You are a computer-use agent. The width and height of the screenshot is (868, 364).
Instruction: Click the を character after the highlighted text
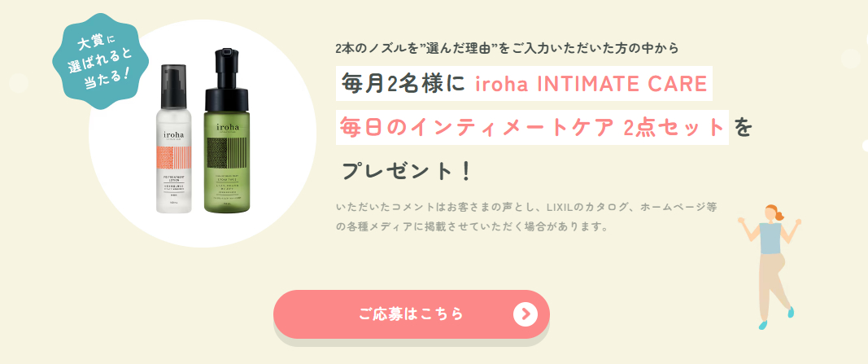click(x=744, y=127)
